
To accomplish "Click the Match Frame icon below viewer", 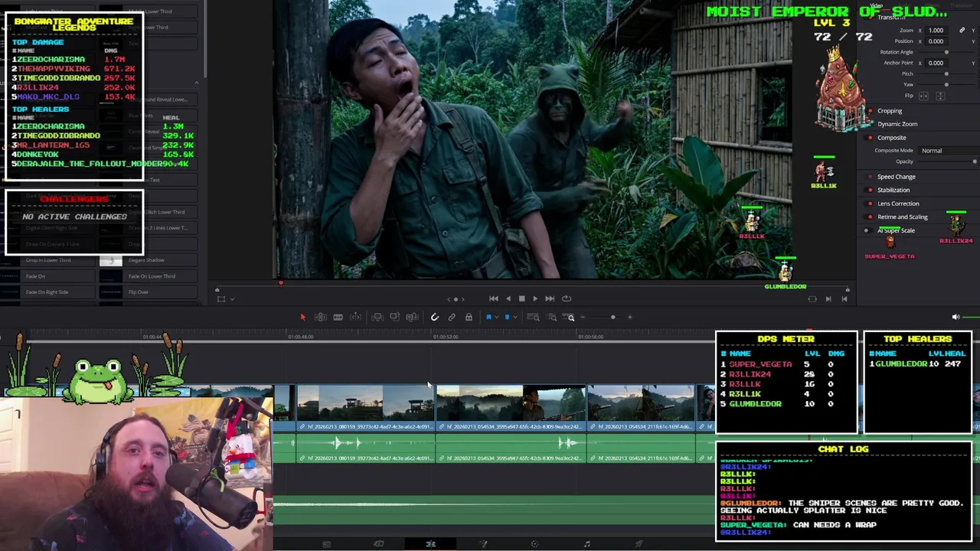I will coord(812,299).
